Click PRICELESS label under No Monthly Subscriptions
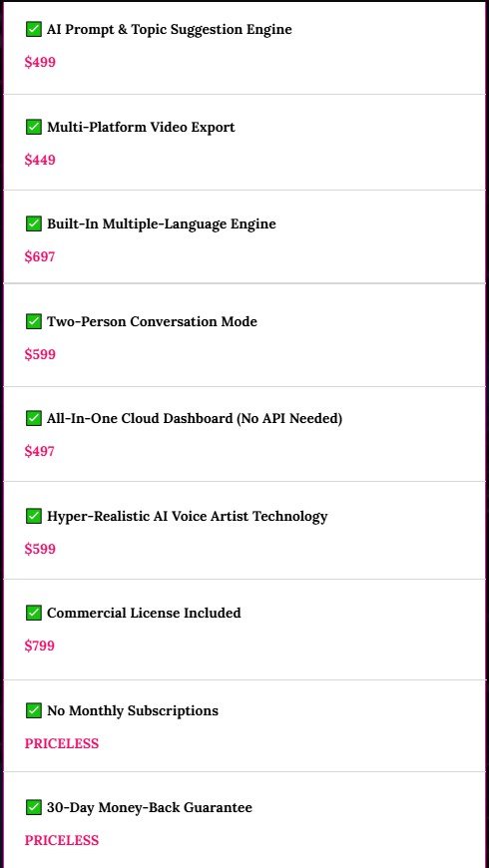 [62, 743]
